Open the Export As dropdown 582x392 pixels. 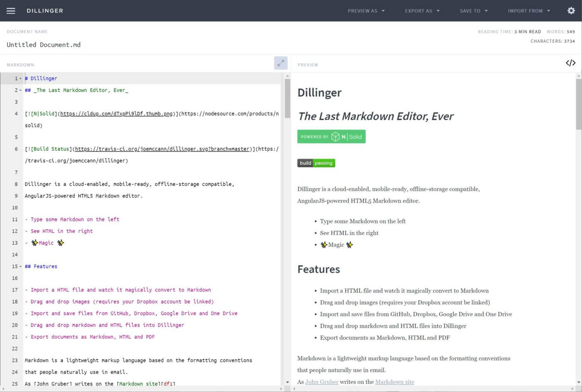[422, 11]
